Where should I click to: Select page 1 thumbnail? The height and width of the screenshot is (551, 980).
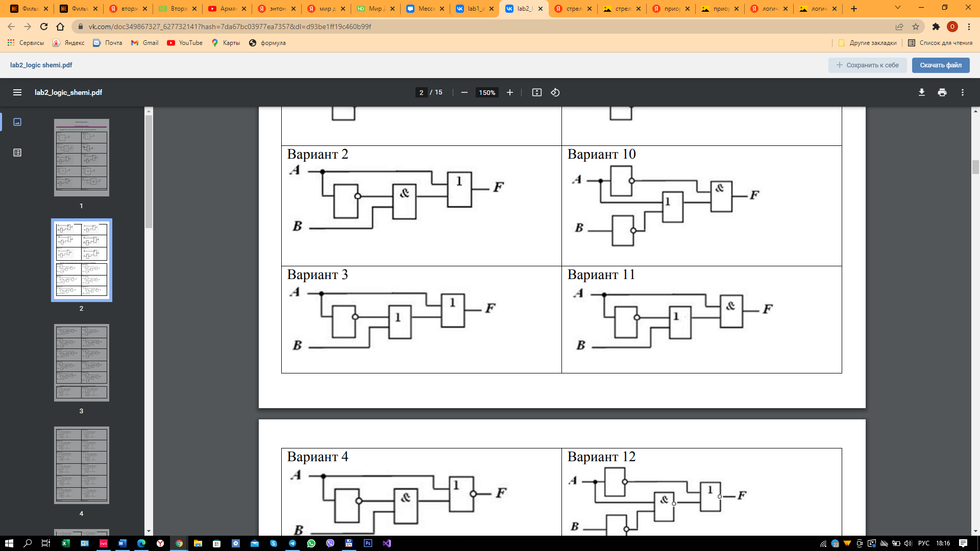(82, 158)
